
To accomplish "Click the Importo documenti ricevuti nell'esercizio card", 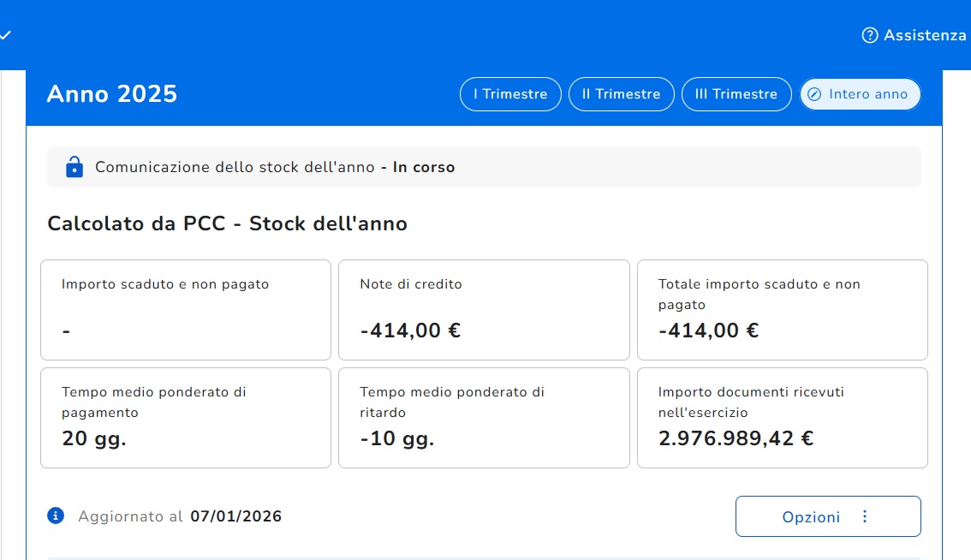I will coord(782,418).
